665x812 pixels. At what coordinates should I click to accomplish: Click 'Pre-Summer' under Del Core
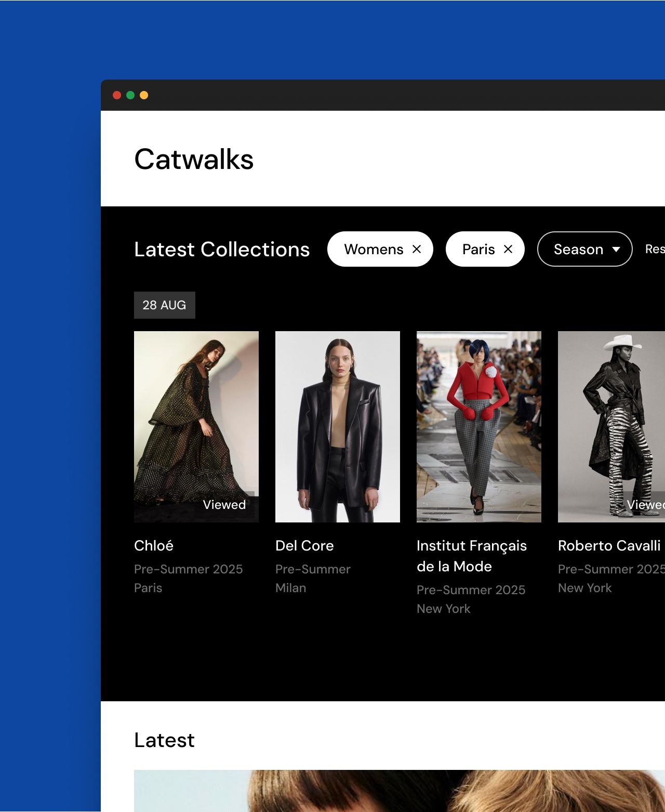click(313, 569)
